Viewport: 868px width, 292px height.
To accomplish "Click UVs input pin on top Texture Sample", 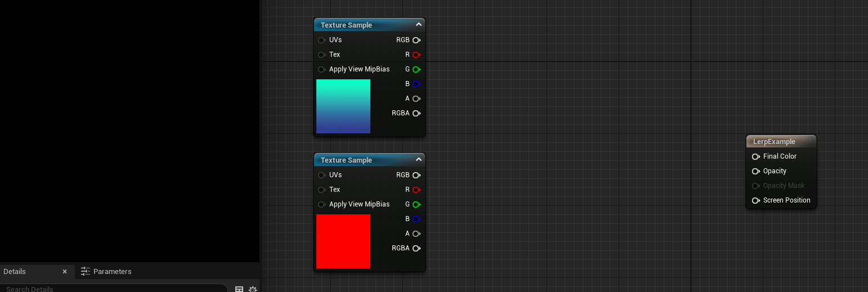I will coord(321,40).
